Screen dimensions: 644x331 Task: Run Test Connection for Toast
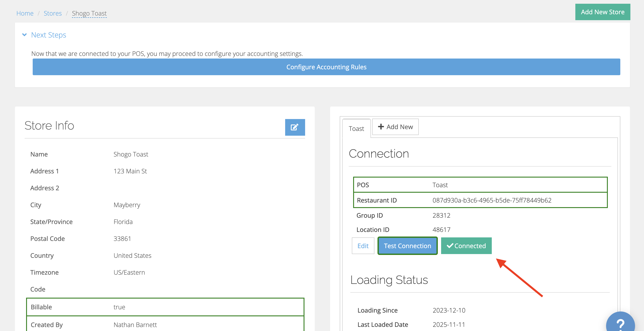click(x=407, y=246)
